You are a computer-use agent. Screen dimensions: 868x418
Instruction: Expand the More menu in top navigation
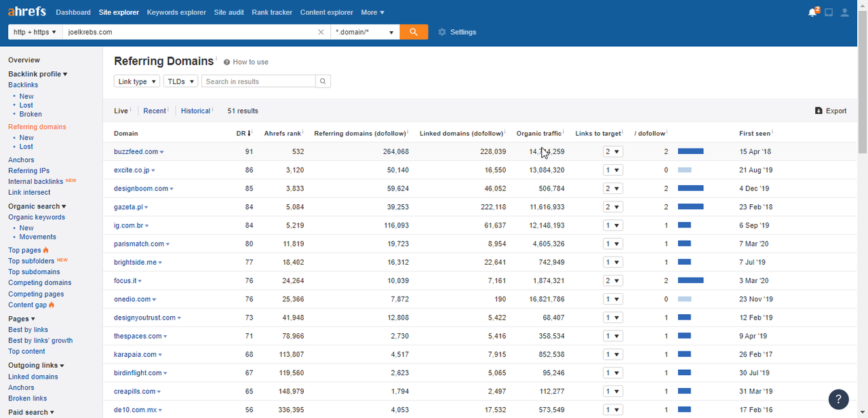click(372, 12)
